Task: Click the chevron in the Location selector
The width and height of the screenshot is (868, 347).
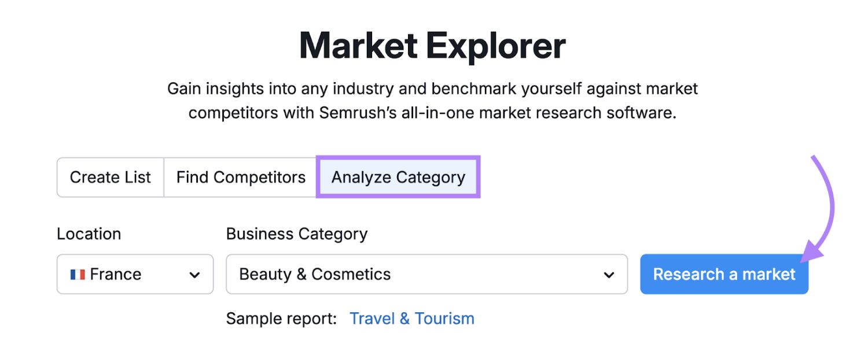Action: pos(195,274)
